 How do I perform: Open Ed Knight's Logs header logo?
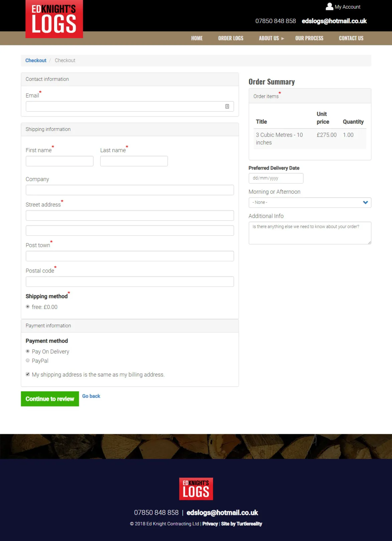(x=54, y=19)
